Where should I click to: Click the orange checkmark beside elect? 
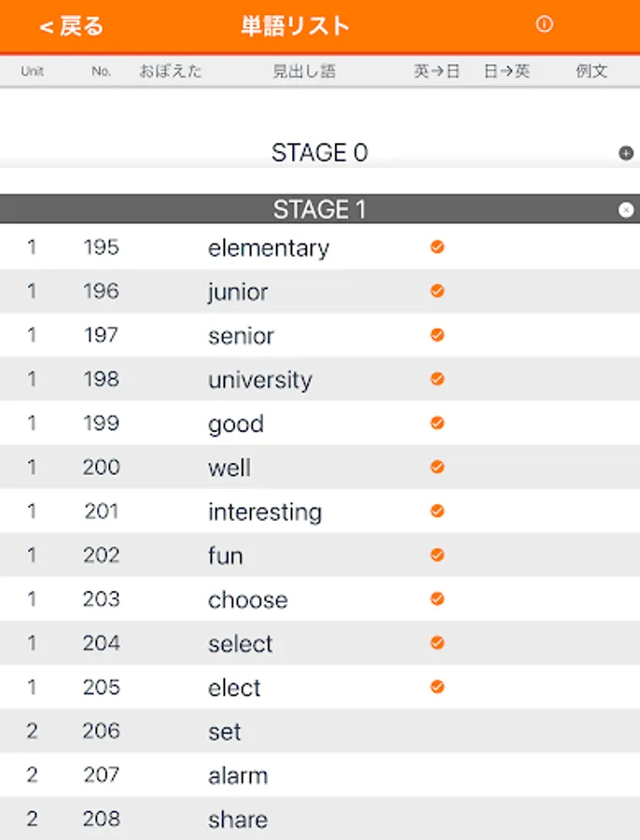tap(437, 687)
